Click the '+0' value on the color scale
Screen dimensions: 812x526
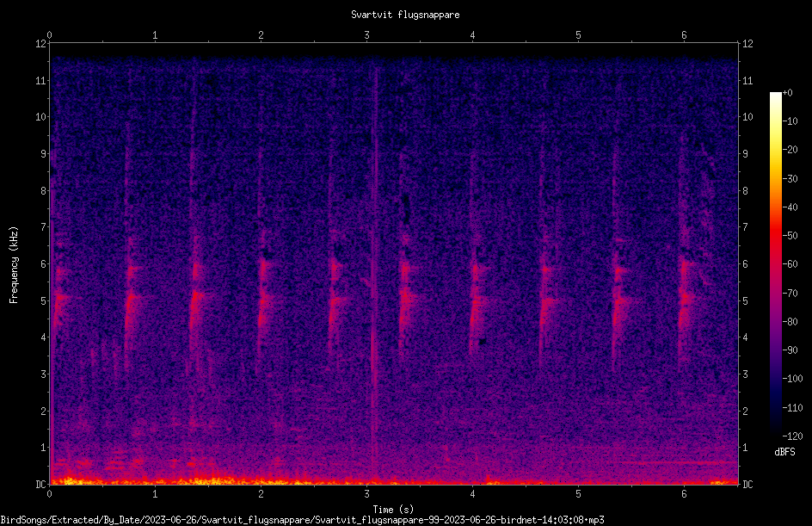click(788, 93)
